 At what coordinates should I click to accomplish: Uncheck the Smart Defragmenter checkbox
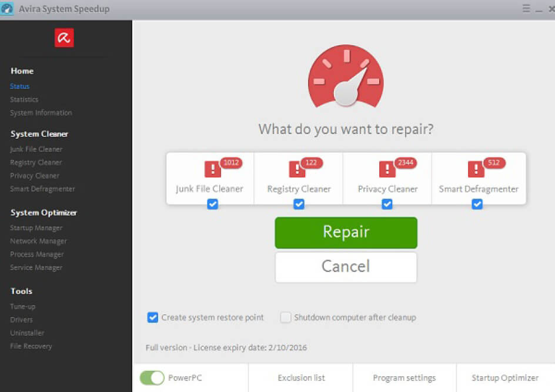(477, 204)
